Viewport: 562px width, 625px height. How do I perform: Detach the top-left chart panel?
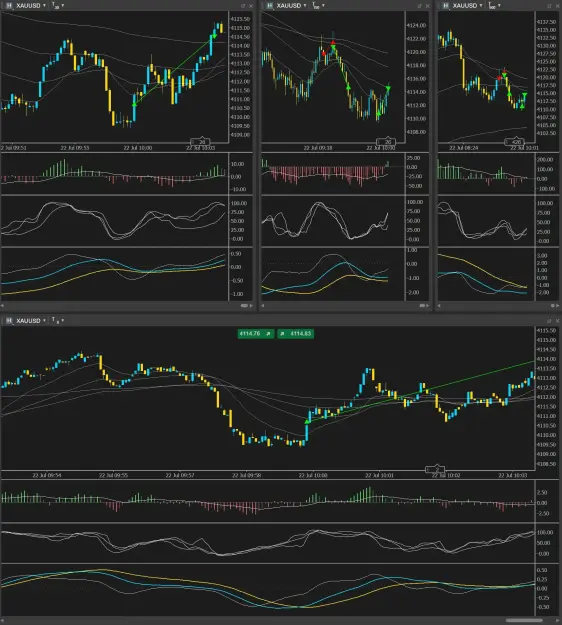[243, 6]
